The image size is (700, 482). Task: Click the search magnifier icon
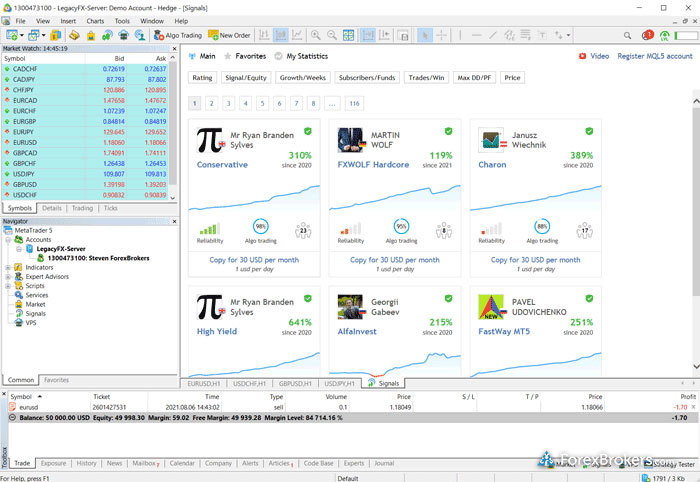pos(627,35)
